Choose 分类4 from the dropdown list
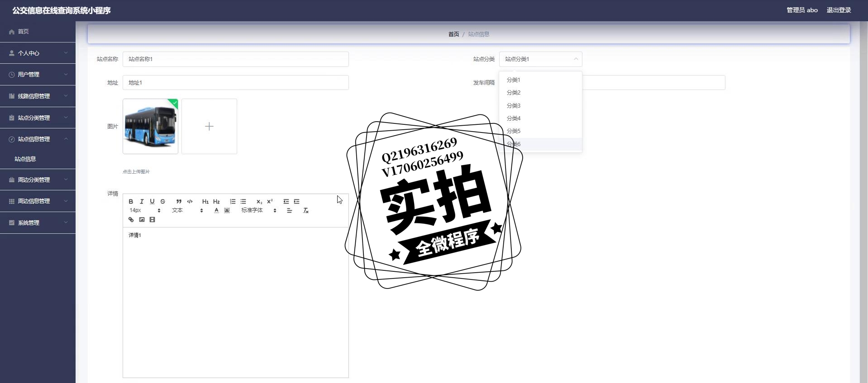 point(540,118)
